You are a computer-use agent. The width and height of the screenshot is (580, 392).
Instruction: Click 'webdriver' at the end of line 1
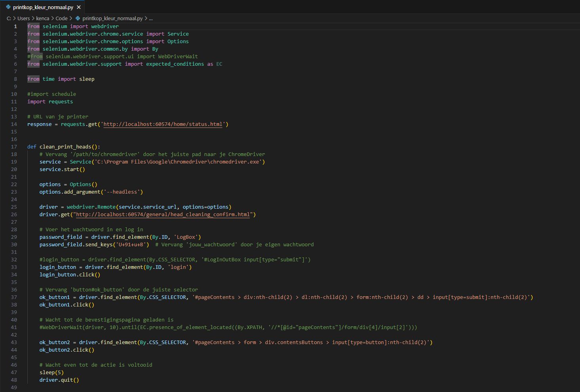coord(105,27)
